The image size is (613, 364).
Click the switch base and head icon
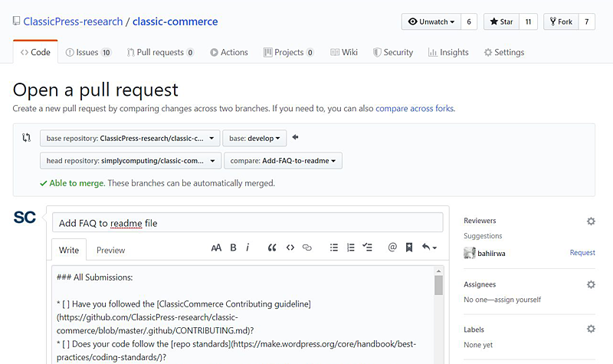coord(26,138)
